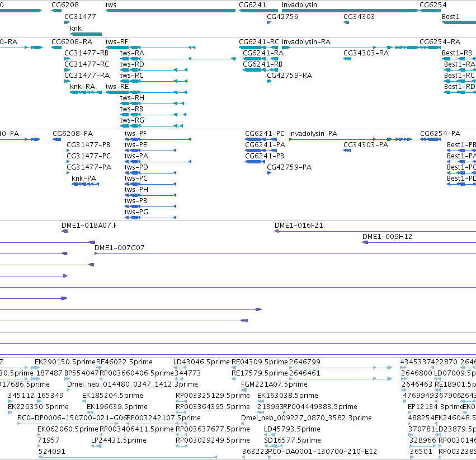Click the DME1-016F21 clone label
Viewport: 476px width, 460px height.
(x=299, y=226)
